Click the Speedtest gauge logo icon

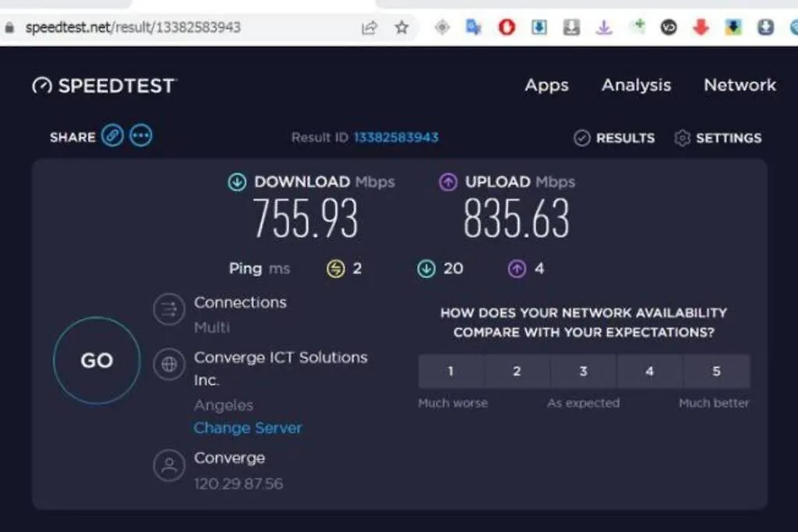pos(42,86)
